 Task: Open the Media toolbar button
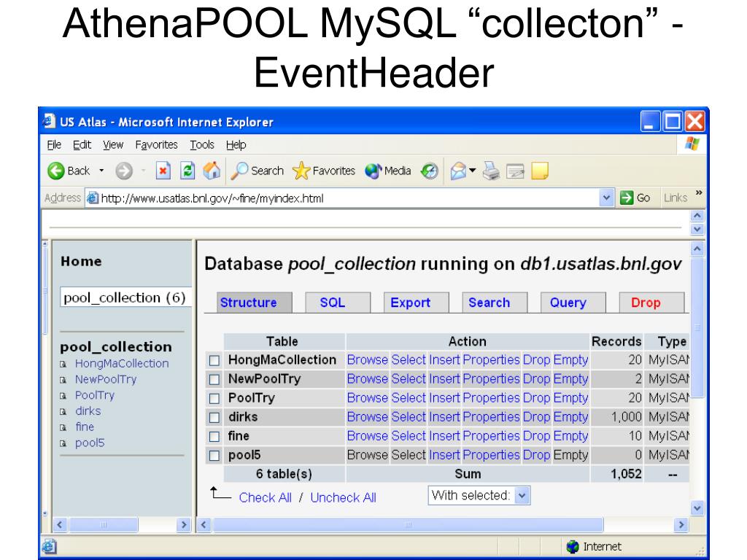tap(388, 171)
